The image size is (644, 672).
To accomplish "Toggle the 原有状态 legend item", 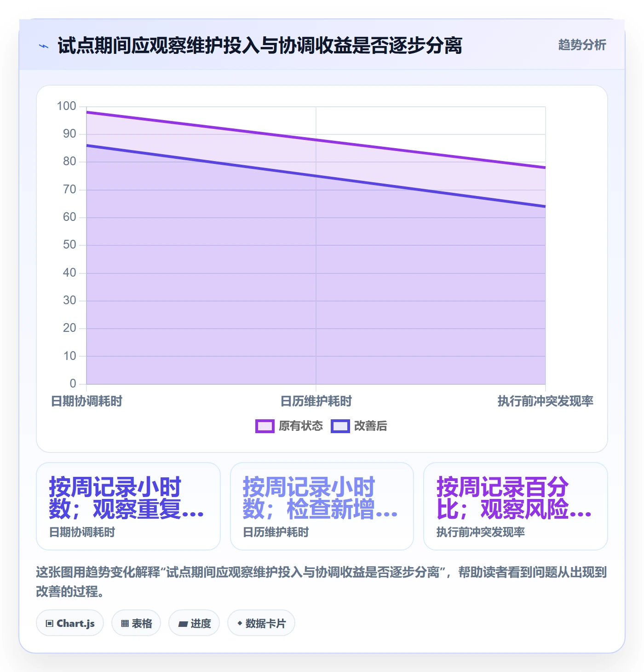I will (x=289, y=426).
